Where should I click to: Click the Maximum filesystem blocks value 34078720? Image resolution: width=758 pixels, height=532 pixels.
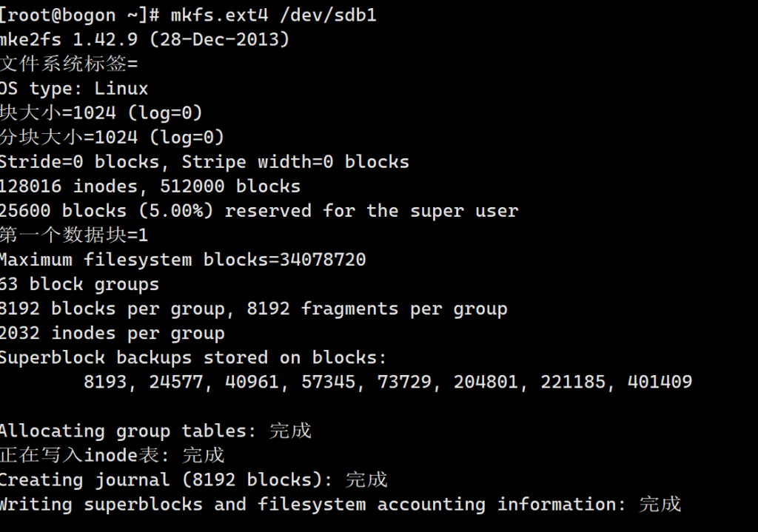(x=323, y=260)
